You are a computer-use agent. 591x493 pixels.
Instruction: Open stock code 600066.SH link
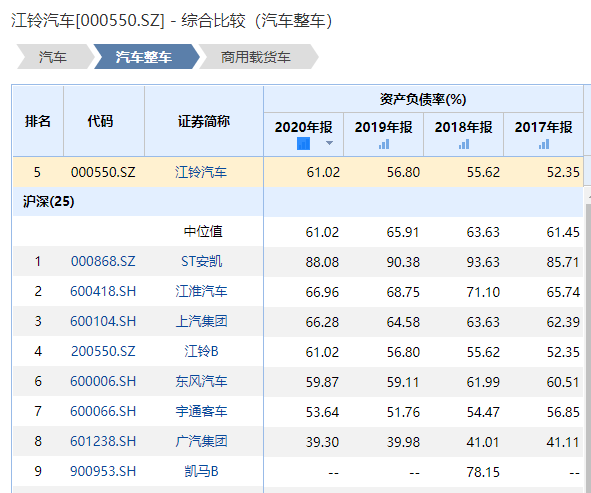pos(103,411)
